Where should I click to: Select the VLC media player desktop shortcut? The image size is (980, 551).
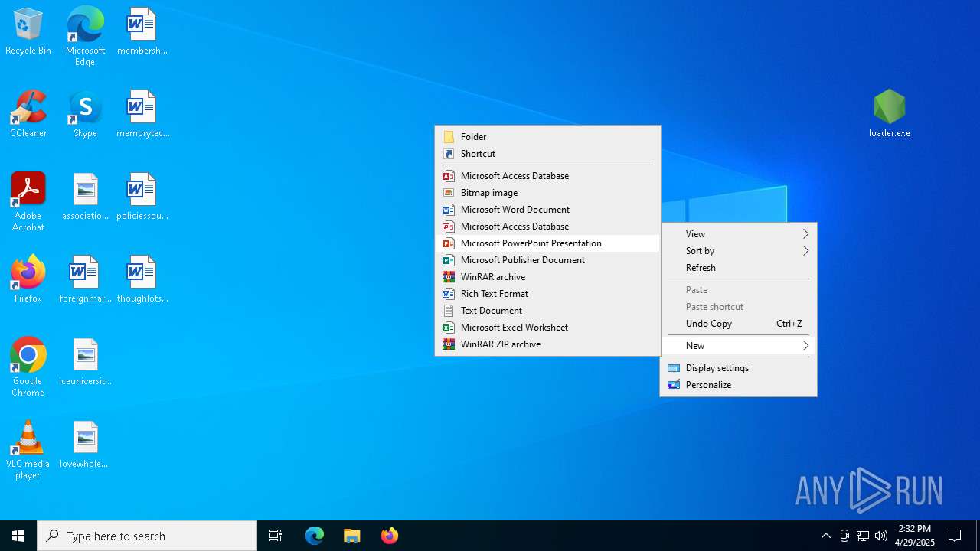pyautogui.click(x=28, y=450)
